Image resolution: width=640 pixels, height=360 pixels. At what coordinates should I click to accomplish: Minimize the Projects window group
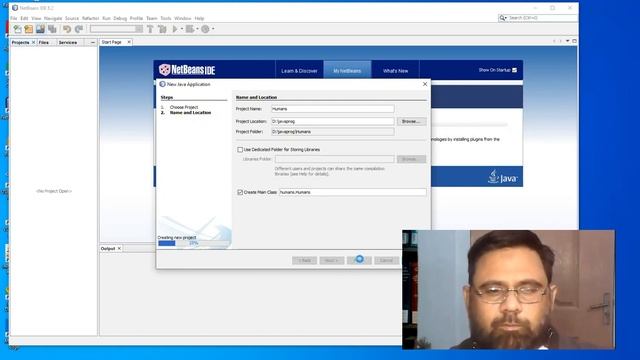click(x=93, y=42)
